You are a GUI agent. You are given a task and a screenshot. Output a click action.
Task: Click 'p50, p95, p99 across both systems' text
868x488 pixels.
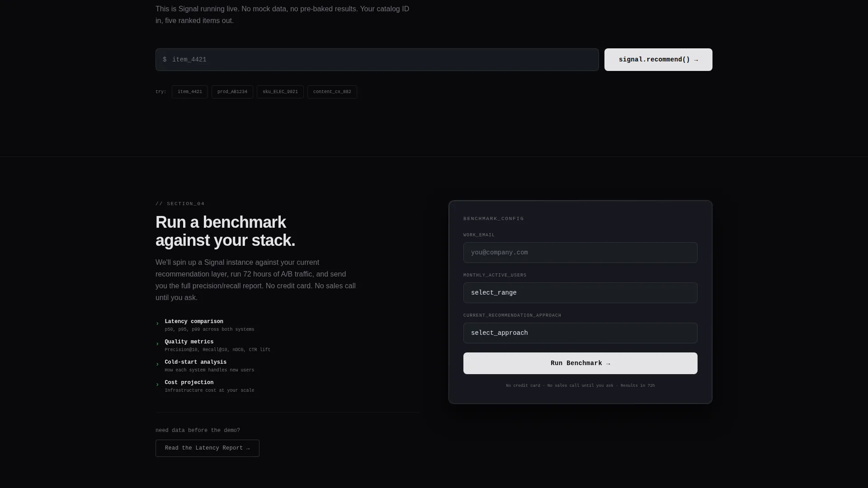[209, 330]
